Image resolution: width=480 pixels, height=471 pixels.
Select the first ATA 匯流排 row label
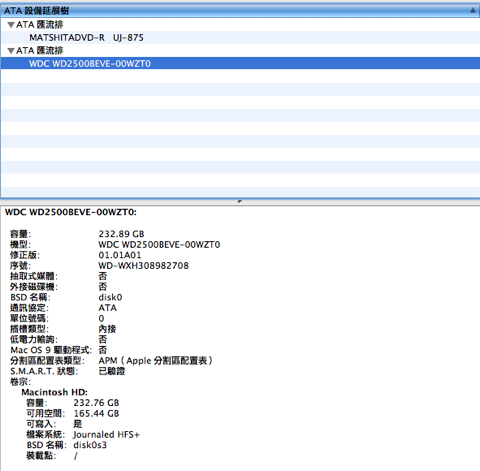point(40,25)
